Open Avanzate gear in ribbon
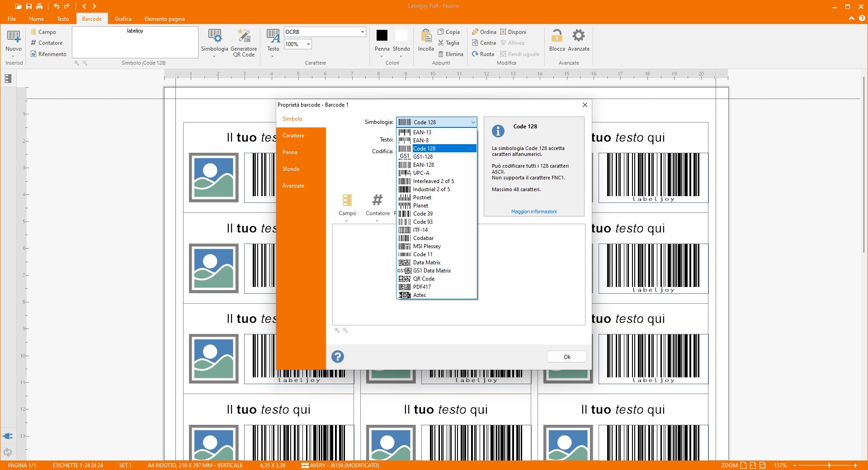The height and width of the screenshot is (470, 868). click(579, 41)
